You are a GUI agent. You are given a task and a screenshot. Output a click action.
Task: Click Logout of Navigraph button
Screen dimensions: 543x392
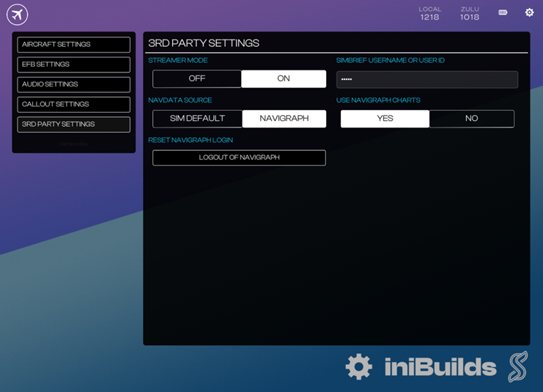(239, 158)
